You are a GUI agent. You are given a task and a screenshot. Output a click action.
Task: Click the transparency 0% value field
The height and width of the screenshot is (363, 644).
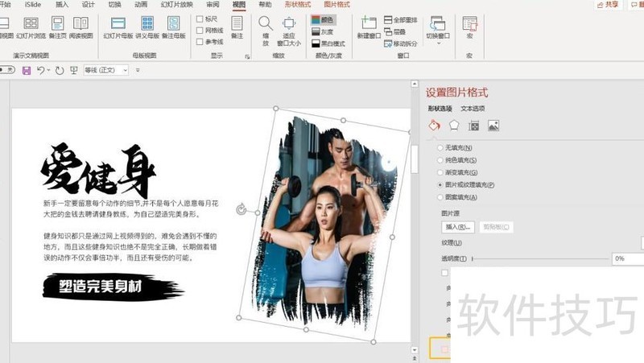pyautogui.click(x=628, y=258)
